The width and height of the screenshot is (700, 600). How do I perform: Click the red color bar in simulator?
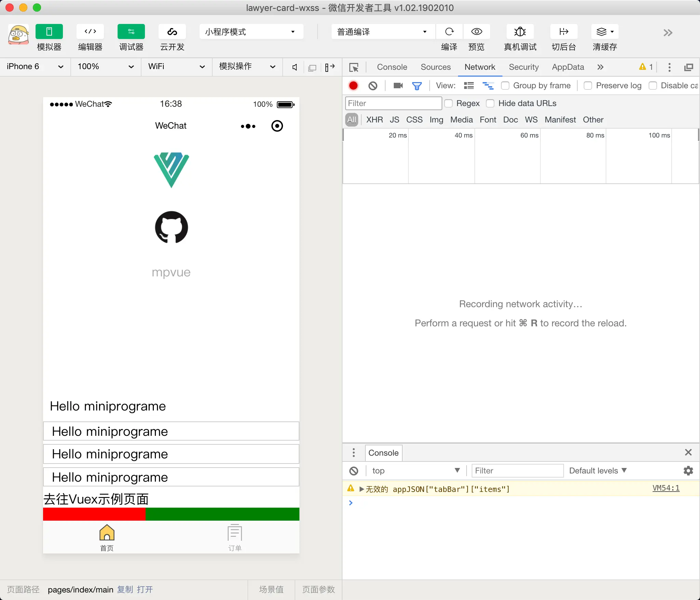[94, 514]
